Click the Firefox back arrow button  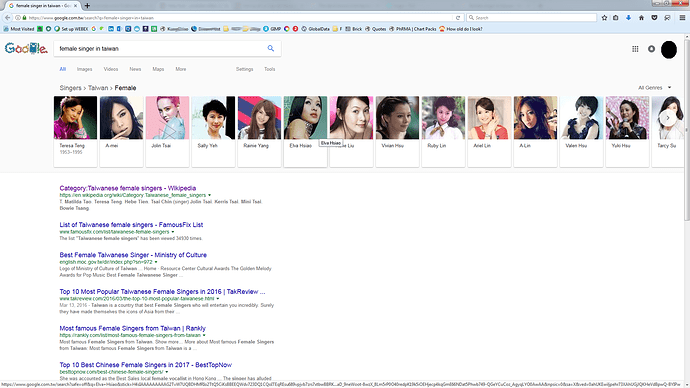coord(7,18)
